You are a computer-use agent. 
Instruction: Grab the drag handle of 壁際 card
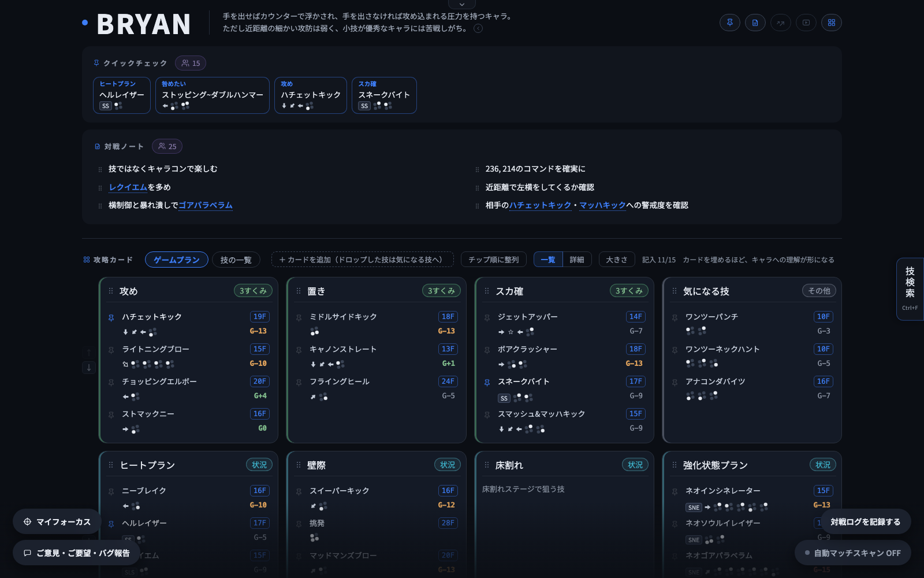click(x=299, y=465)
